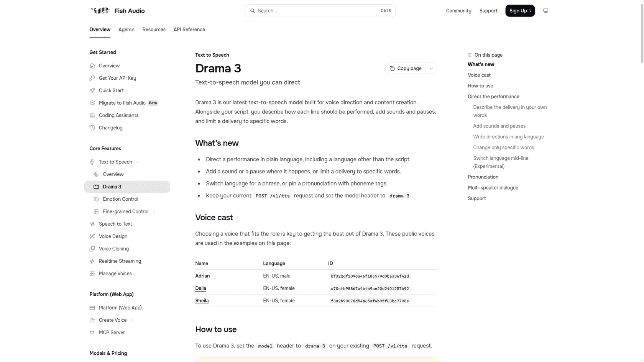The image size is (644, 362).
Task: Click magic wand icon beside Voice Design
Action: (92, 236)
